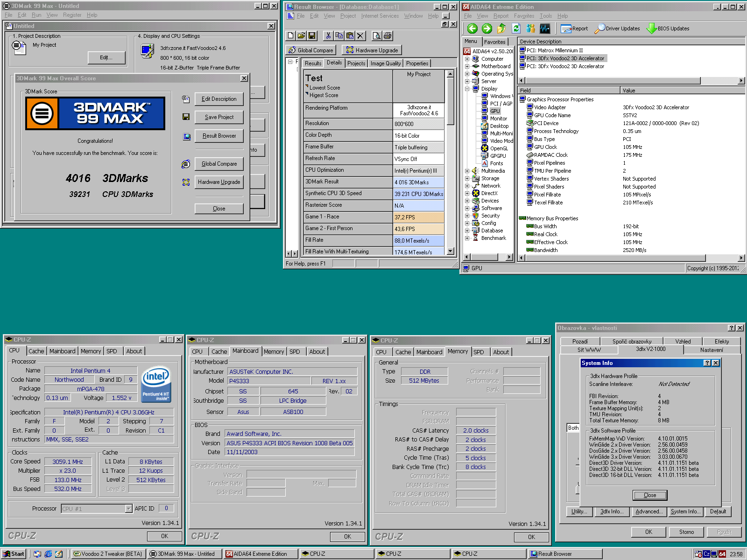
Task: Open Internet Services menu in Result Browser
Action: coord(380,16)
